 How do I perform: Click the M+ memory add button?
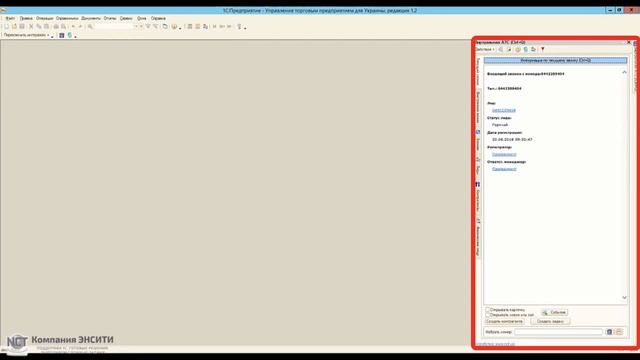[222, 27]
